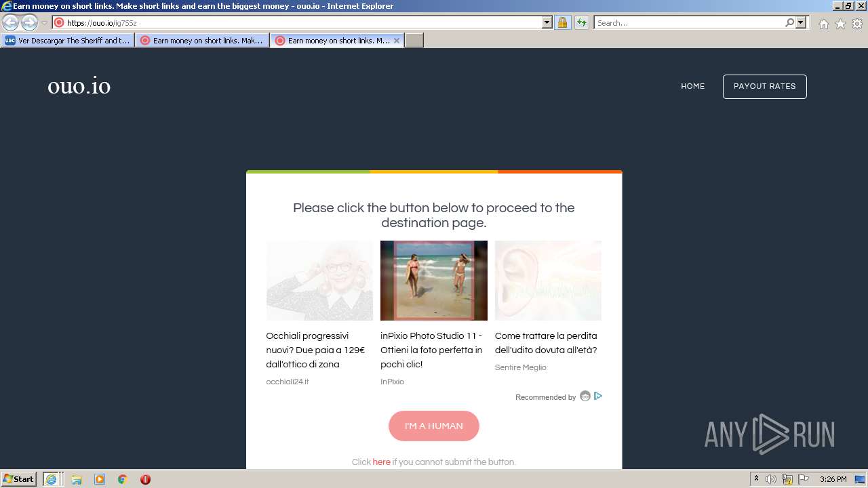Click Recommended by Outbrain text
This screenshot has height=488, width=868.
pyautogui.click(x=545, y=397)
